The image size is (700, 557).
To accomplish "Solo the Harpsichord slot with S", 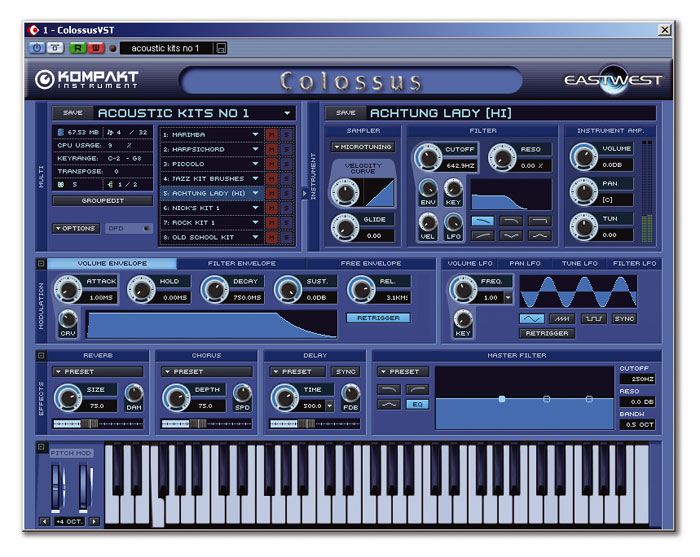I will (x=286, y=149).
